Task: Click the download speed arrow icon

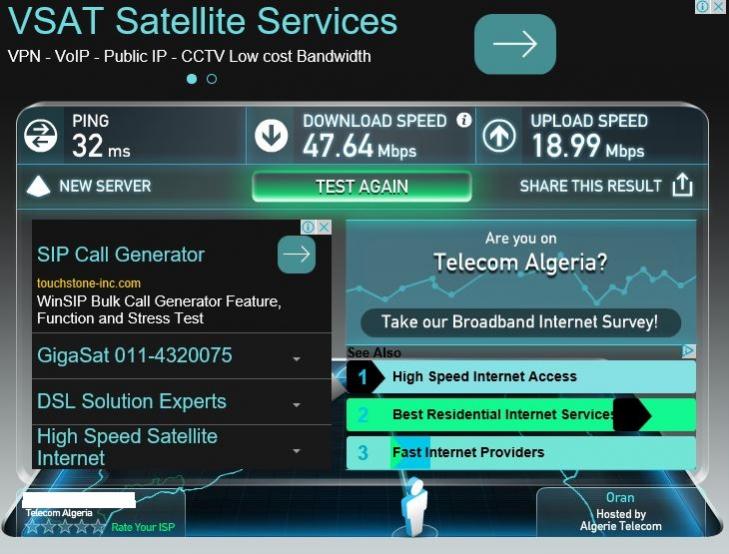Action: pos(271,136)
